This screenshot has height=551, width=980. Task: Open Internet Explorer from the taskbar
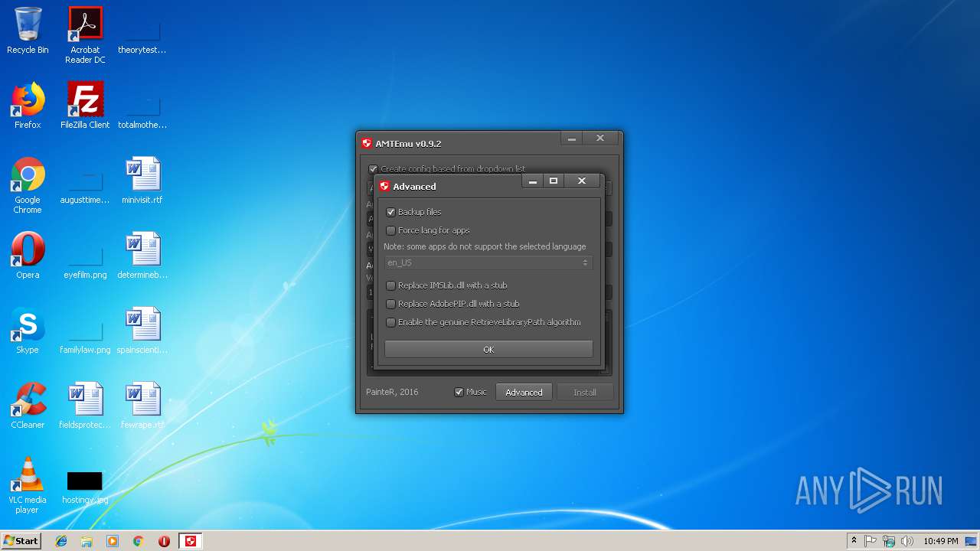(61, 541)
